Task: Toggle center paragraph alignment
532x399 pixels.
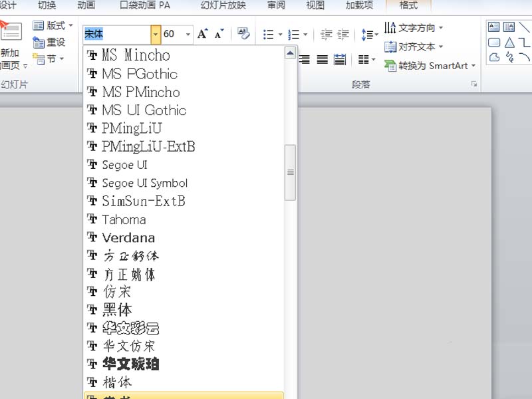Action: click(x=287, y=58)
